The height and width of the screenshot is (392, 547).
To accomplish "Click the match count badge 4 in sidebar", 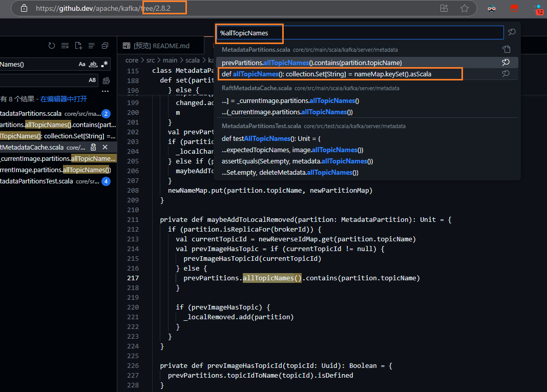I will (x=106, y=181).
